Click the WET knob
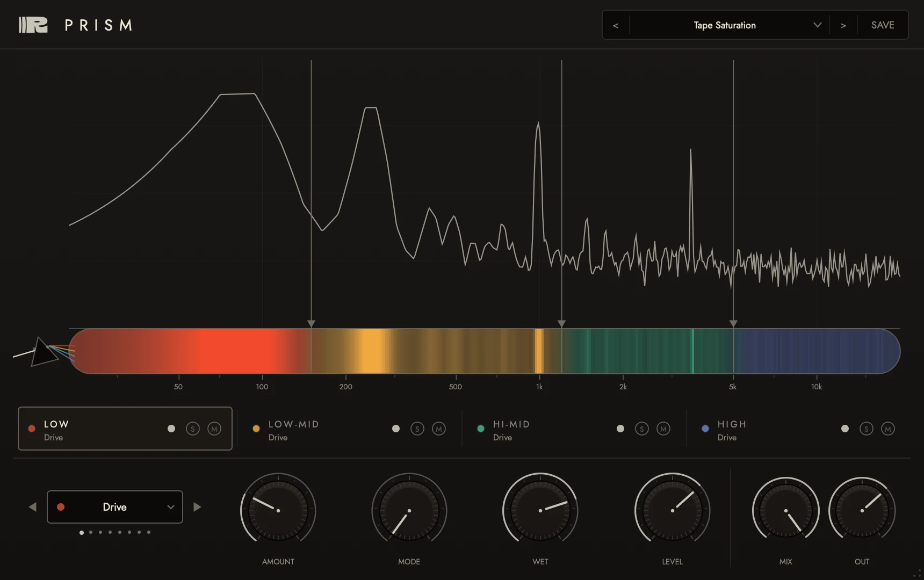This screenshot has width=924, height=580. [540, 510]
